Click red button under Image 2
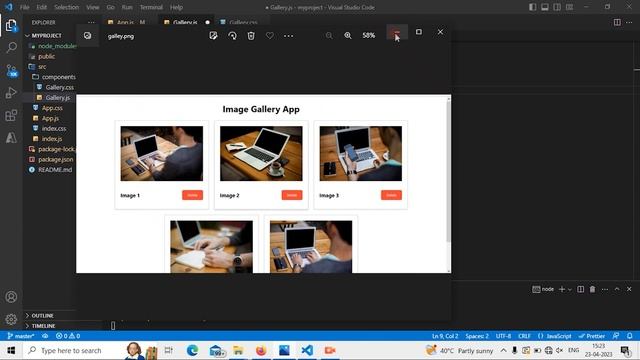 pyautogui.click(x=292, y=195)
